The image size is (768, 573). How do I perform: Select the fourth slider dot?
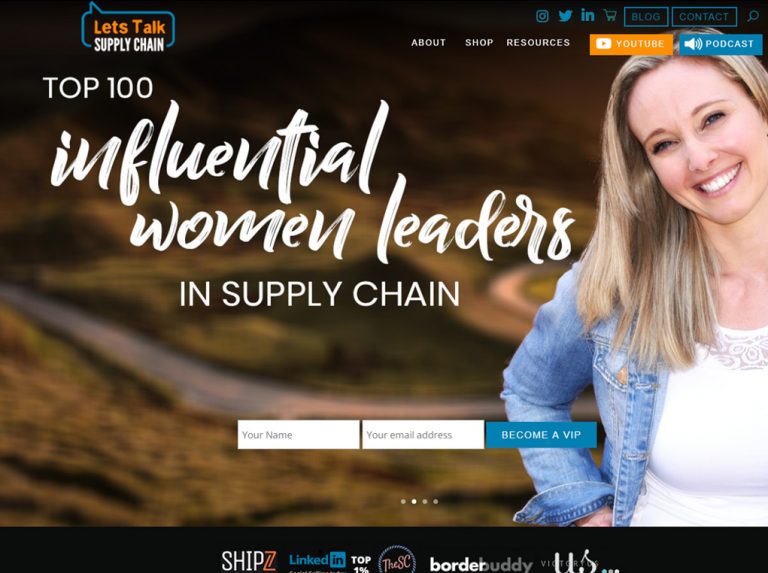[x=435, y=501]
